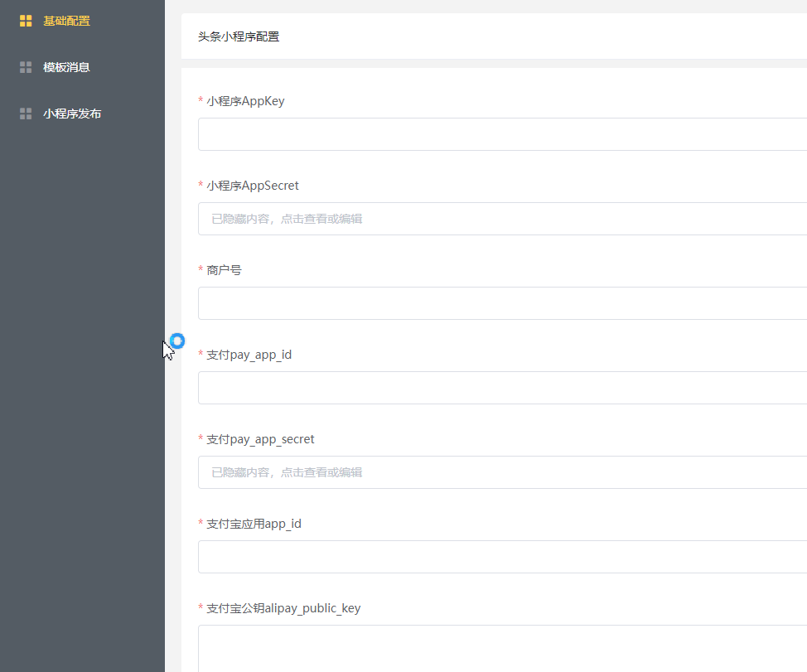Focus the 支付pay_app_id input field
The width and height of the screenshot is (807, 672).
[x=502, y=388]
